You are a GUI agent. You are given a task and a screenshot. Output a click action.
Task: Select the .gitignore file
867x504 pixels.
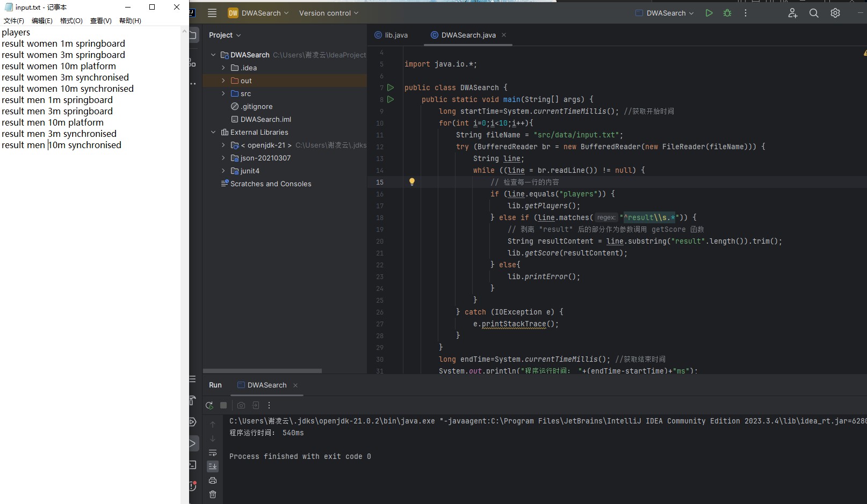251,106
